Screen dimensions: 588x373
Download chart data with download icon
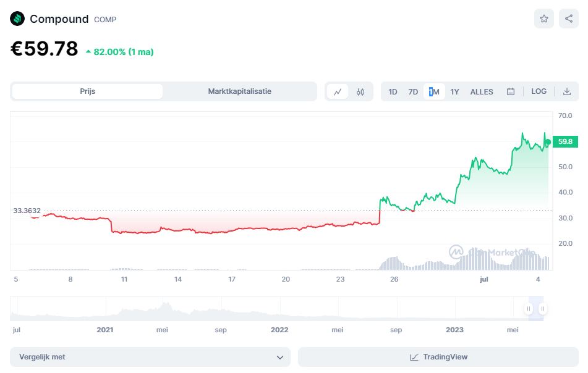pyautogui.click(x=567, y=92)
